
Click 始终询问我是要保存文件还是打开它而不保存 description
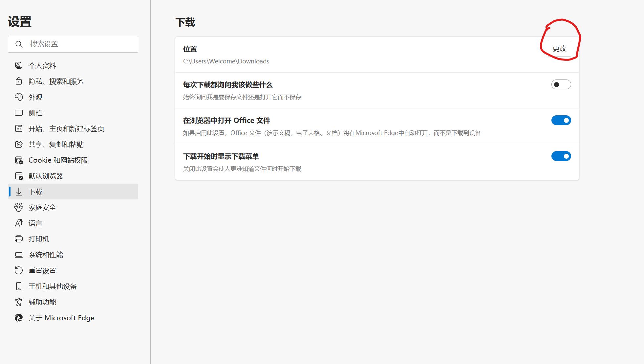[x=242, y=97]
